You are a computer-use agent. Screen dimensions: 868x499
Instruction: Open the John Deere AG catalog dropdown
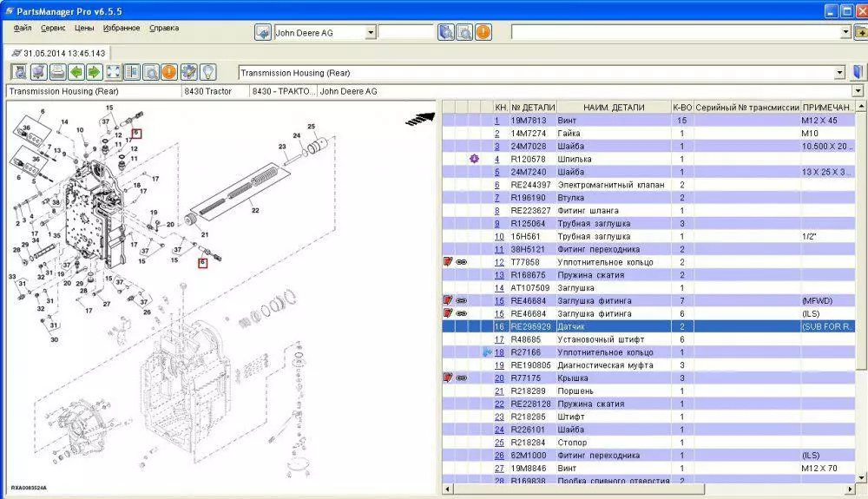371,32
